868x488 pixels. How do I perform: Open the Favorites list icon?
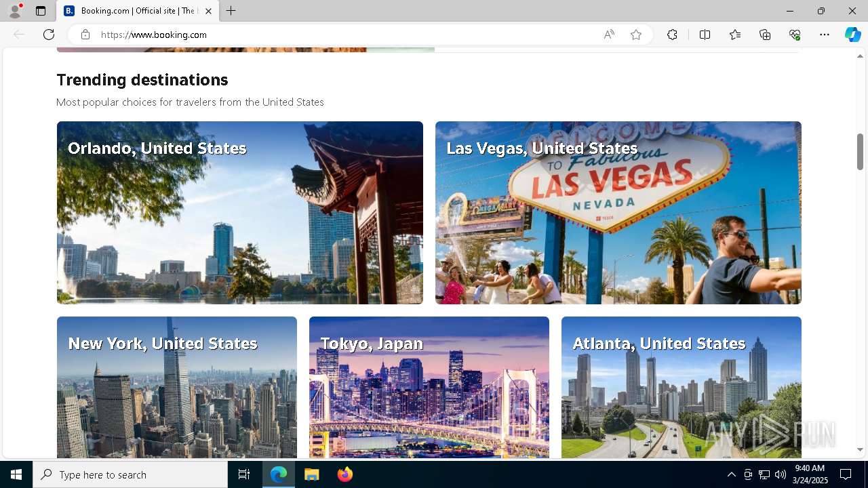tap(735, 35)
